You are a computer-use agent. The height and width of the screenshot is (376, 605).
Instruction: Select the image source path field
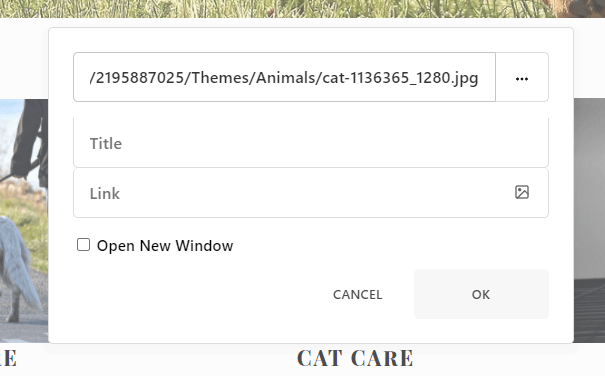point(284,77)
